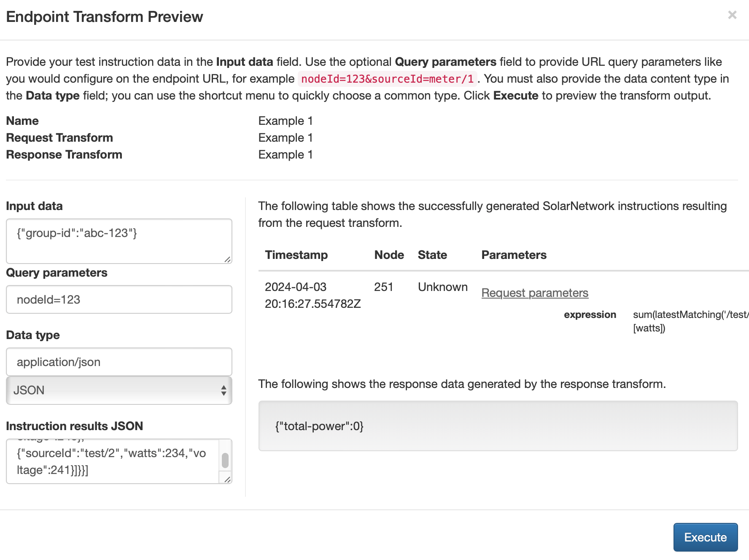749x560 pixels.
Task: Click the Execute button
Action: point(706,537)
